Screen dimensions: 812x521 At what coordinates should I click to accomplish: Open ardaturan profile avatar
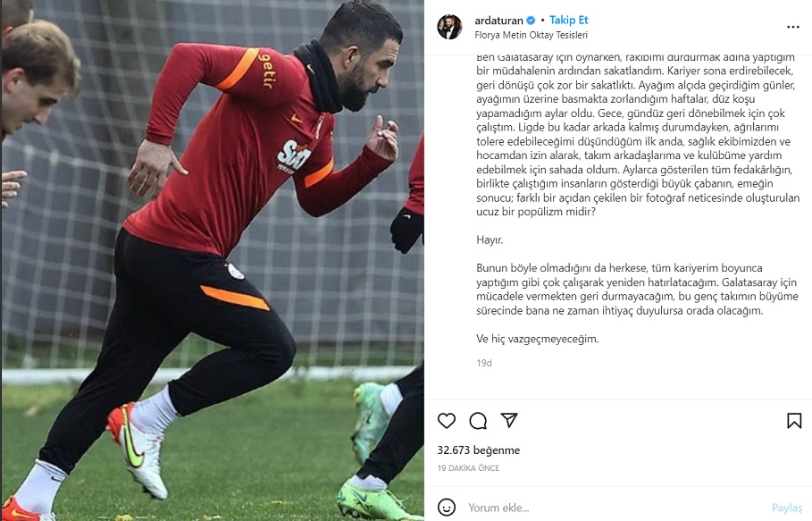449,27
